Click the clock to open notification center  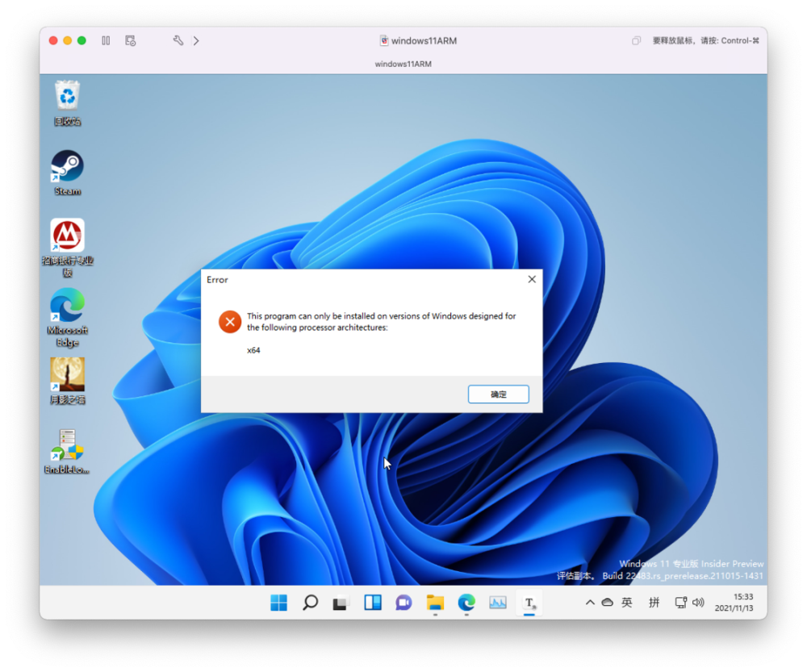click(x=736, y=602)
